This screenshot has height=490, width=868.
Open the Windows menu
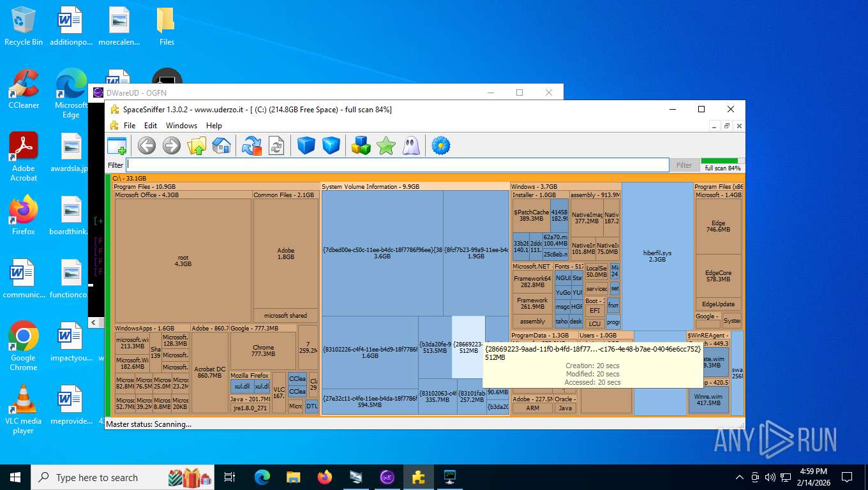pos(181,126)
